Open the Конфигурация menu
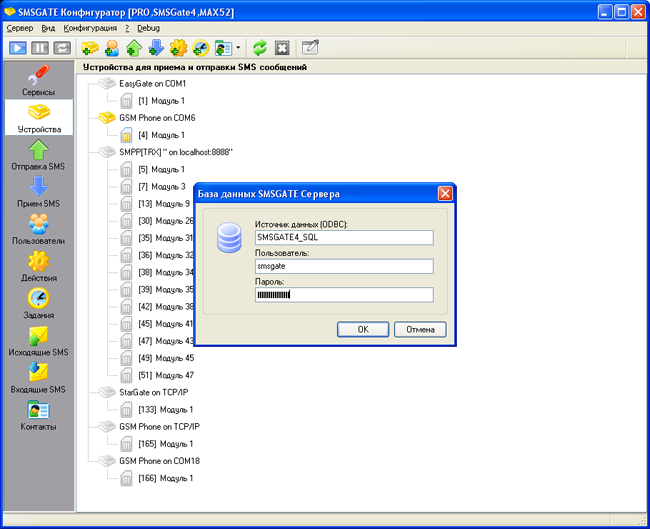This screenshot has width=650, height=529. [x=90, y=28]
